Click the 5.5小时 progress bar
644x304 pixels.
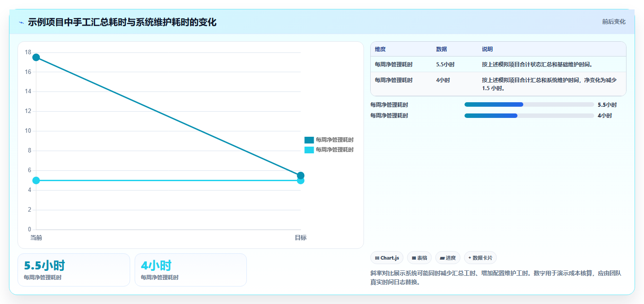[x=529, y=104]
